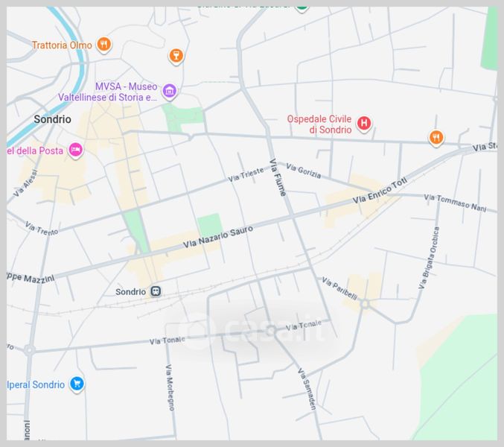Screen dimensions: 504x447
Task: Click the Sondrio train station icon
Action: (x=155, y=291)
